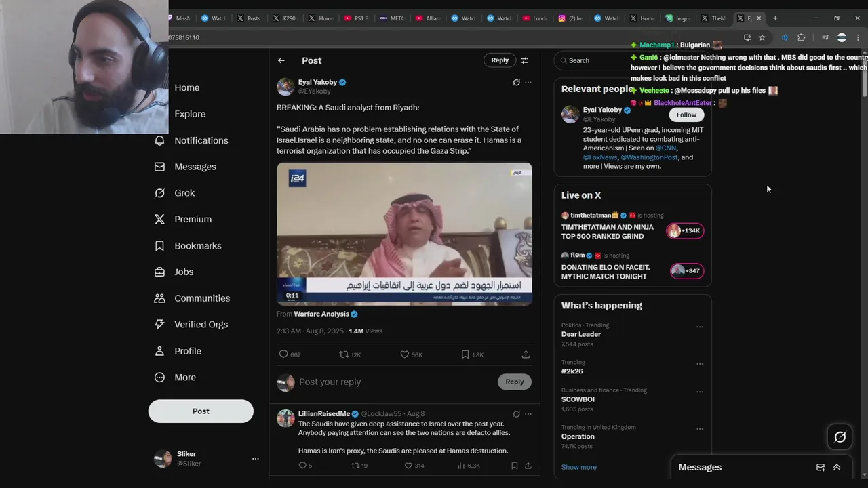
Task: Open the more options dots on Eyal's post
Action: click(528, 83)
